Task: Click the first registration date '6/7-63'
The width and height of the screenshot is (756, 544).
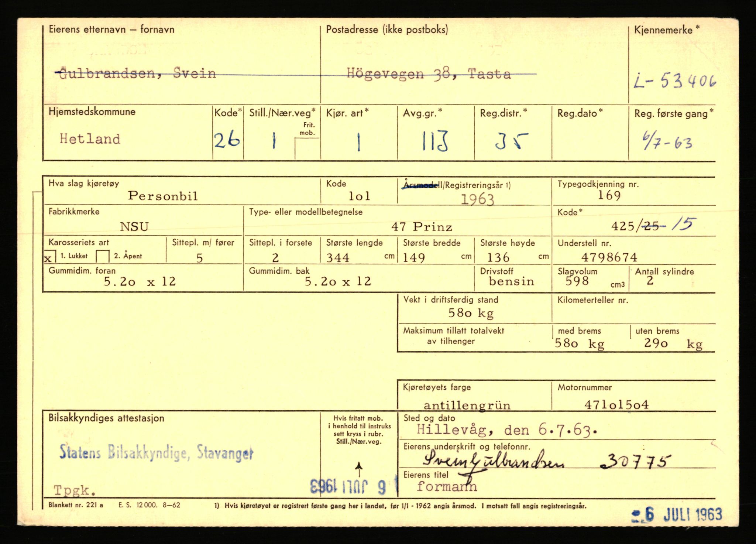Action: (x=667, y=143)
